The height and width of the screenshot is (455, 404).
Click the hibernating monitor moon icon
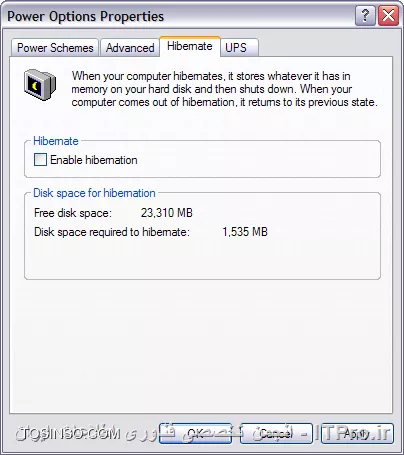click(40, 84)
